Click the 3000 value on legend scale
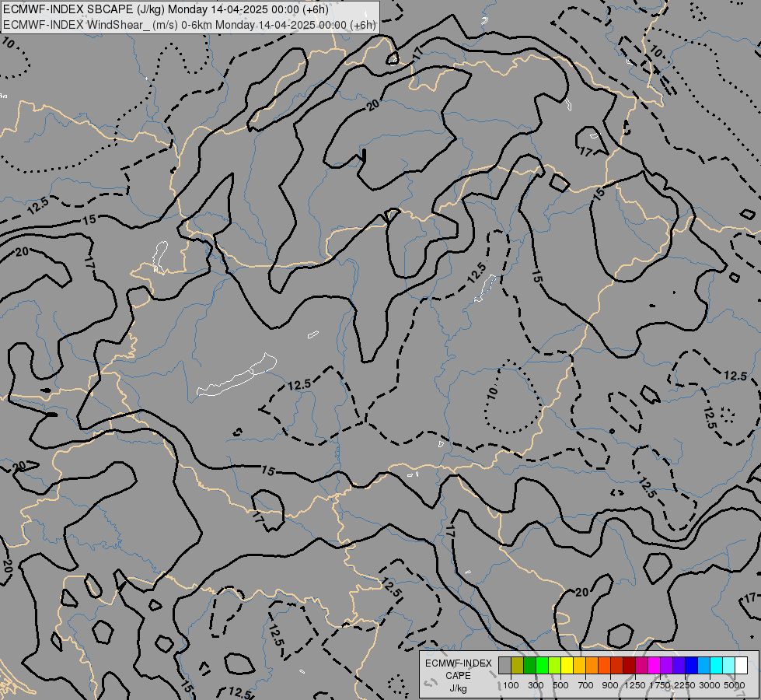 tap(710, 685)
